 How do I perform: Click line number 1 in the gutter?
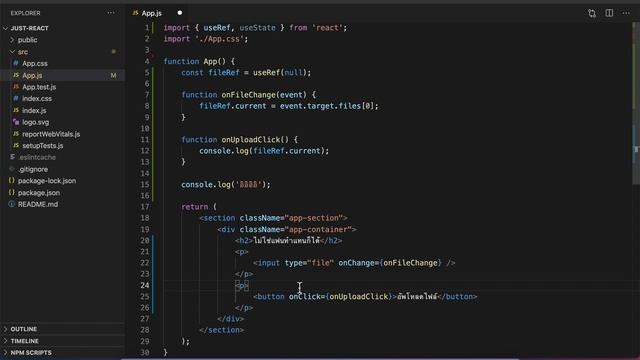point(147,28)
